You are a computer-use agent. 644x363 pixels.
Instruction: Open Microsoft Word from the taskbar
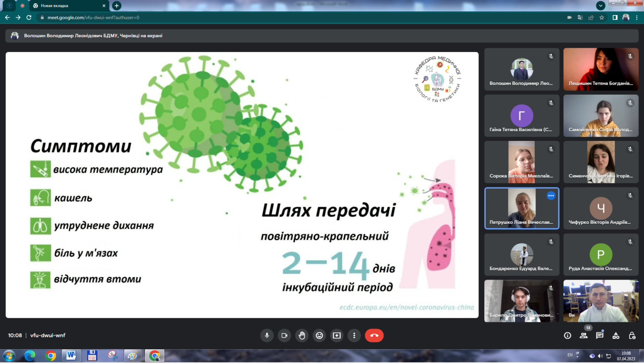pos(71,356)
